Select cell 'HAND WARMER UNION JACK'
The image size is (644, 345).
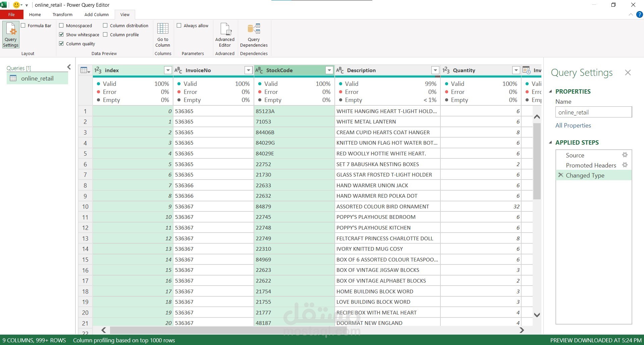tap(387, 185)
